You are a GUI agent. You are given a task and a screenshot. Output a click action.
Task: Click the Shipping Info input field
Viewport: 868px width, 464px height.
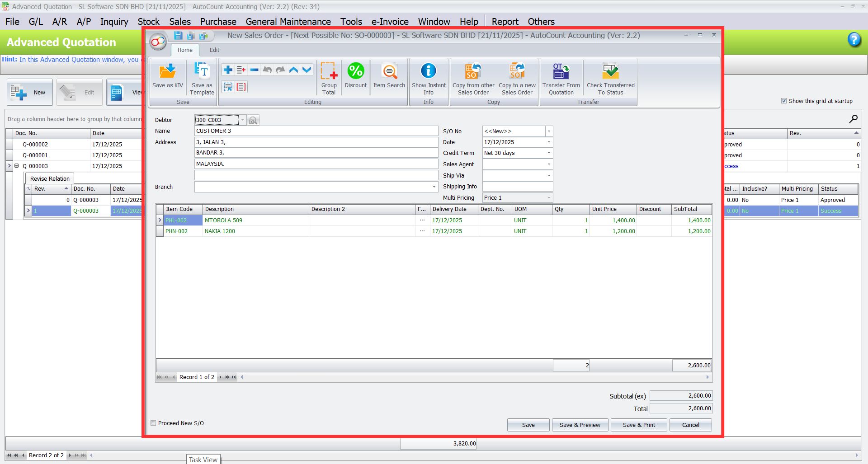coord(517,186)
